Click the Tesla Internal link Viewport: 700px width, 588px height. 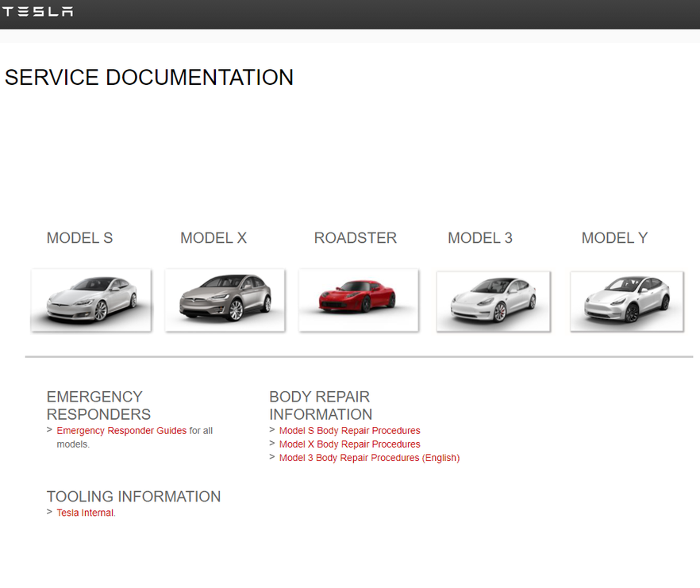point(84,513)
